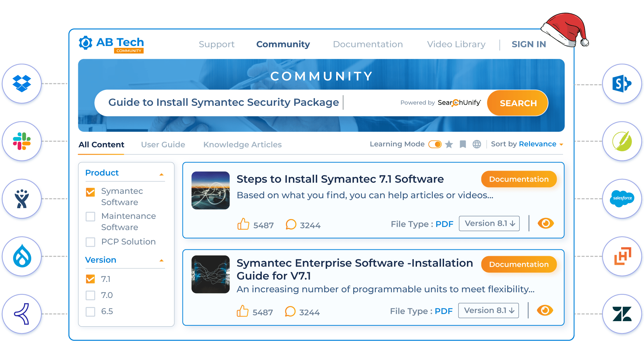Screen dimensions: 644x353
Task: Click Documentation badge on Steps to Install result
Action: (x=519, y=179)
